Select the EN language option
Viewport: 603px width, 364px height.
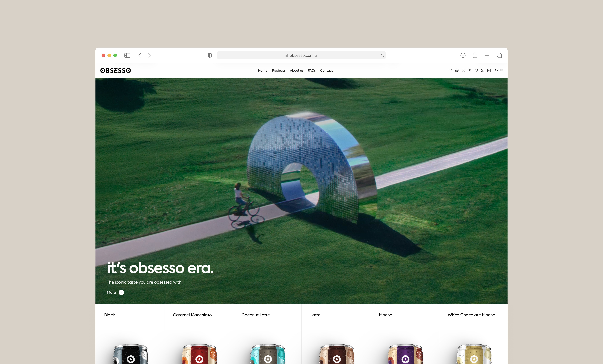pyautogui.click(x=496, y=70)
